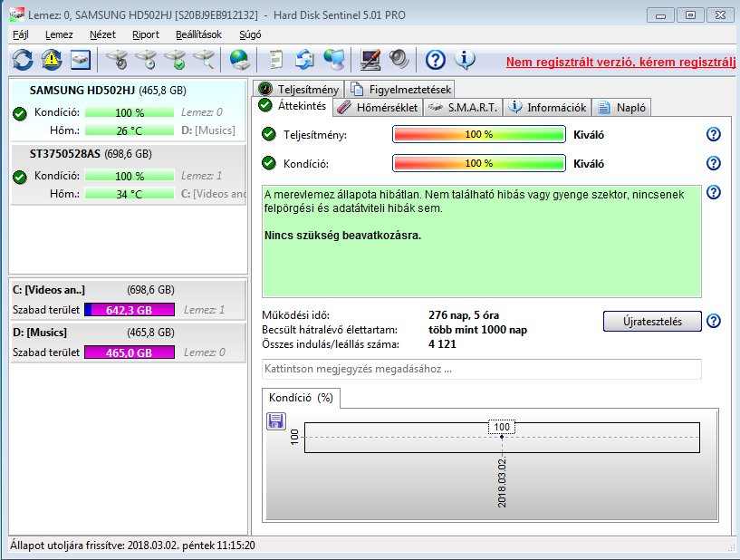740x560 pixels.
Task: Open the Fájl menu
Action: (20, 34)
